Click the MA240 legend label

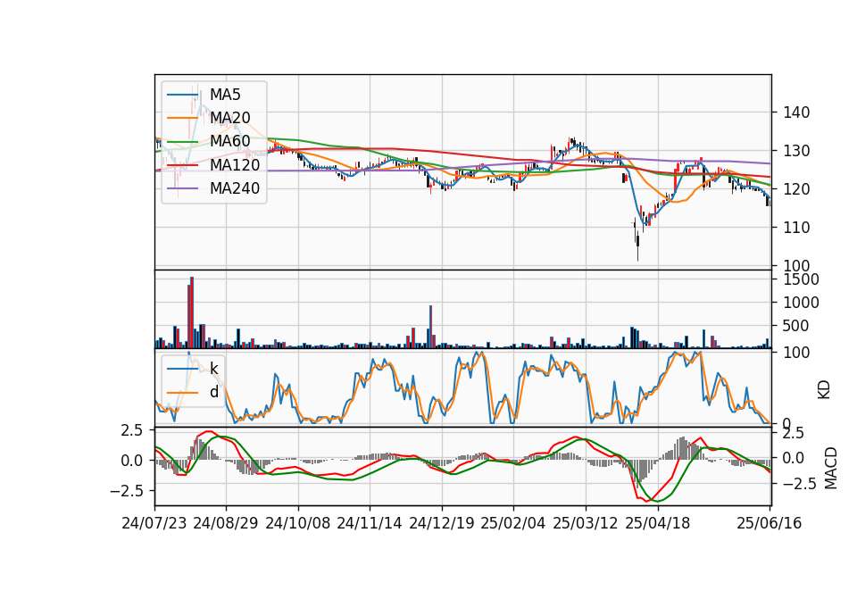[x=235, y=188]
